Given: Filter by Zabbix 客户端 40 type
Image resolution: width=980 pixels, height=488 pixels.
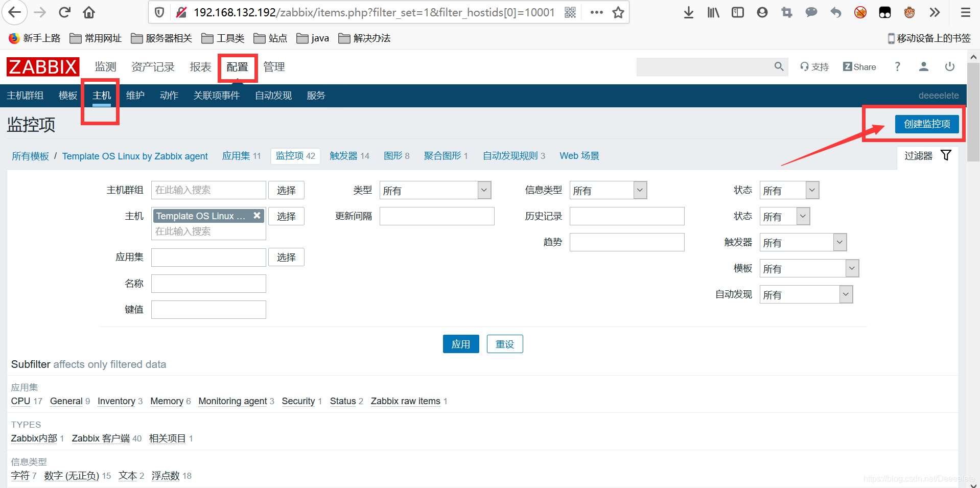Looking at the screenshot, I should 107,438.
